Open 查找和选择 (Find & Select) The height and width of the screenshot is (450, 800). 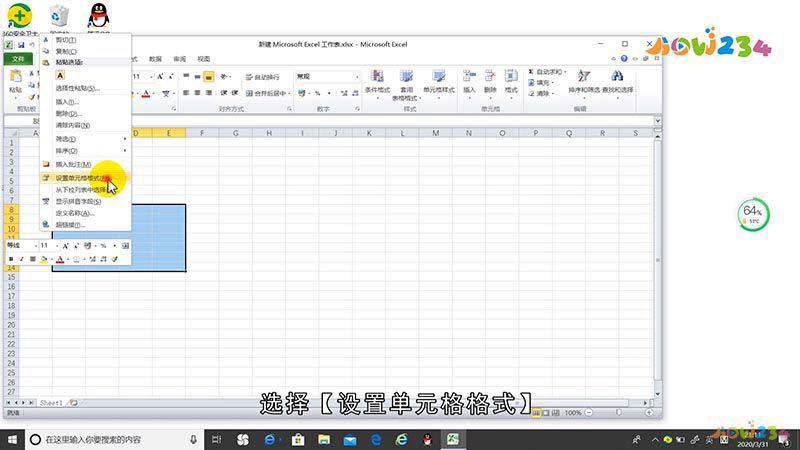coord(617,82)
